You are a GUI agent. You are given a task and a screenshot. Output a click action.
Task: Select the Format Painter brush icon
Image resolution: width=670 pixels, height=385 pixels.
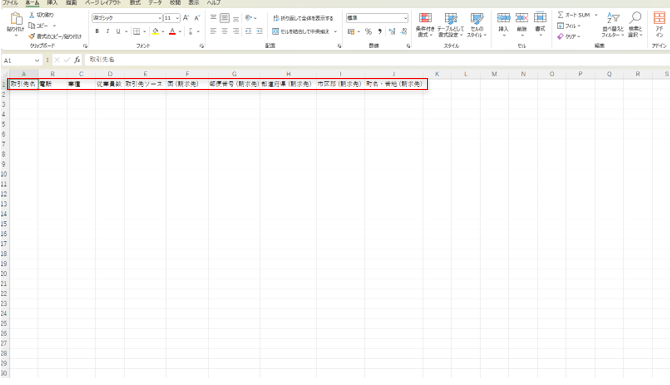(x=32, y=36)
